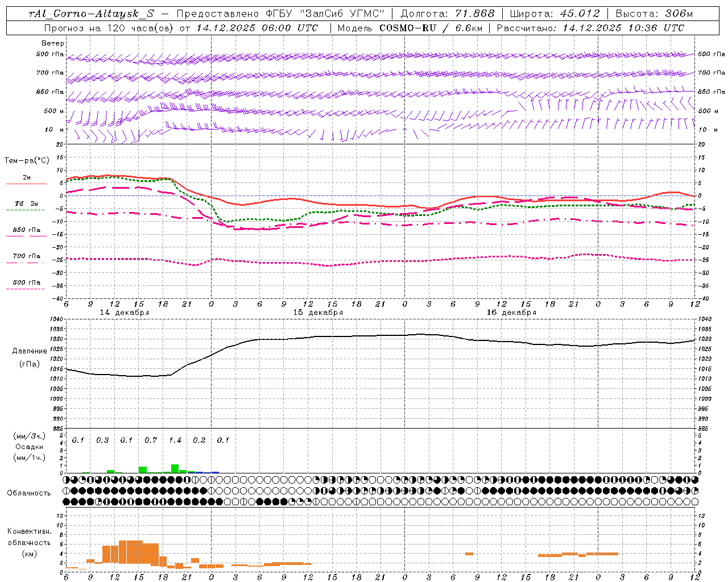
Task: Click the (мм/3ч.) precipitation unit label
Action: pyautogui.click(x=30, y=436)
